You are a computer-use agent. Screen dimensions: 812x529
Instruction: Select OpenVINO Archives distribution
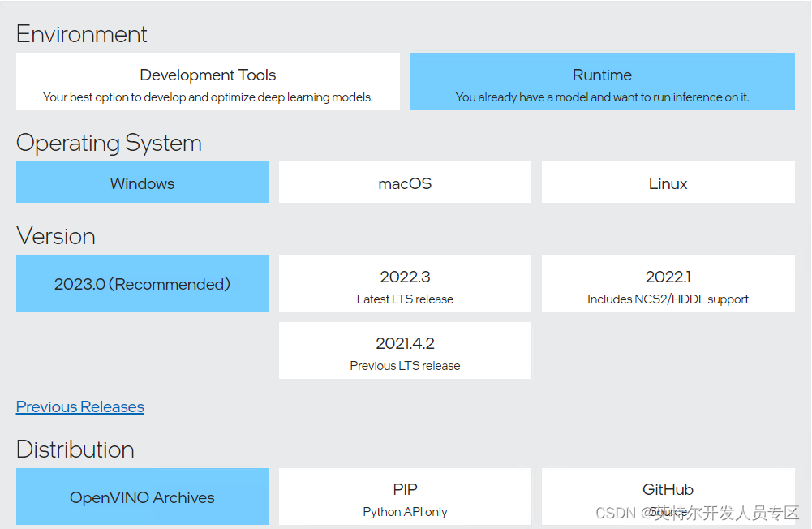tap(142, 497)
